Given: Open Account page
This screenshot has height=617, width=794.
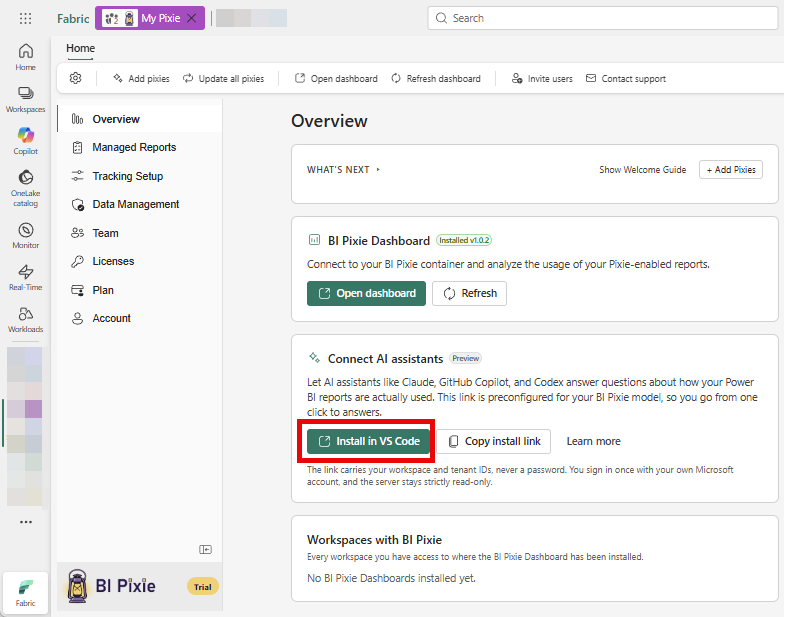Looking at the screenshot, I should click(x=140, y=318).
